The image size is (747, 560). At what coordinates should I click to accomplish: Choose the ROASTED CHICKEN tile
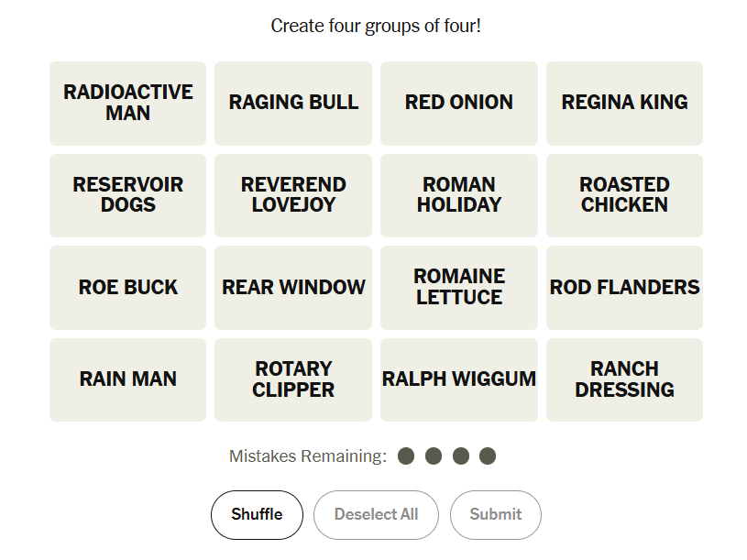(x=624, y=195)
